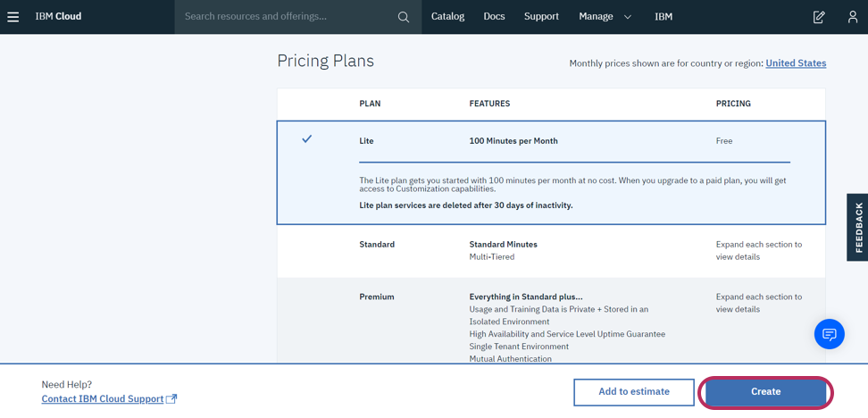Image resolution: width=868 pixels, height=418 pixels.
Task: Select the Lite plan name
Action: [x=366, y=141]
